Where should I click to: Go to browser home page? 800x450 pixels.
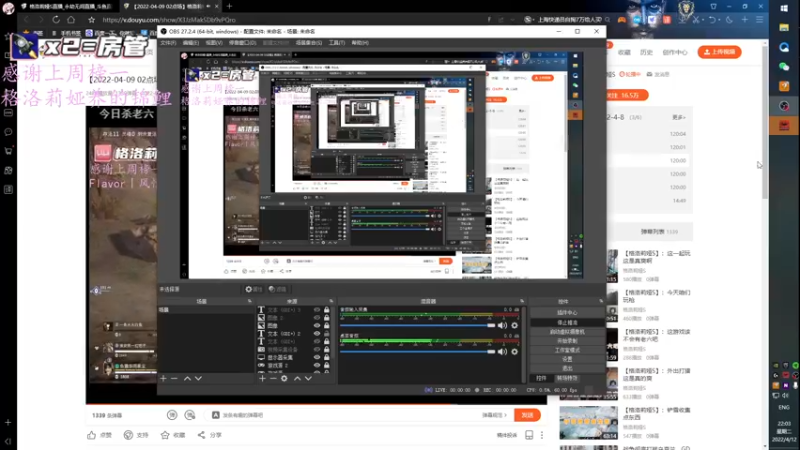pyautogui.click(x=71, y=19)
